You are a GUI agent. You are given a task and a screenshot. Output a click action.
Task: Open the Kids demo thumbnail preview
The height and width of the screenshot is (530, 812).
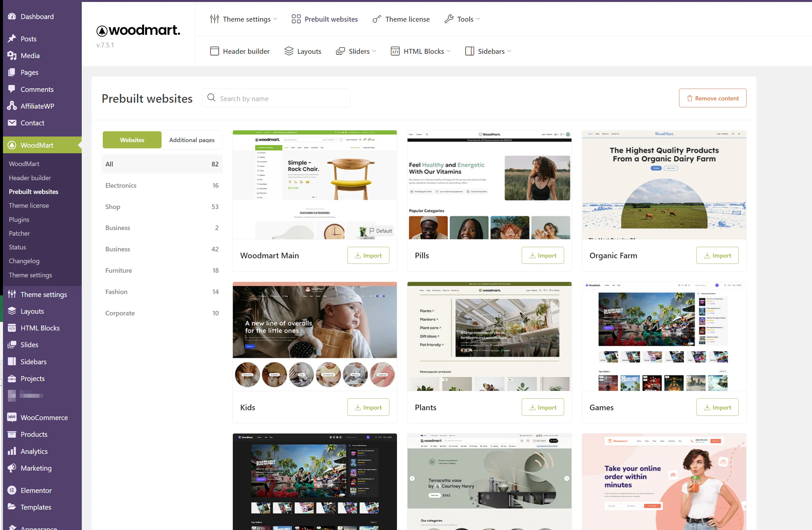315,336
